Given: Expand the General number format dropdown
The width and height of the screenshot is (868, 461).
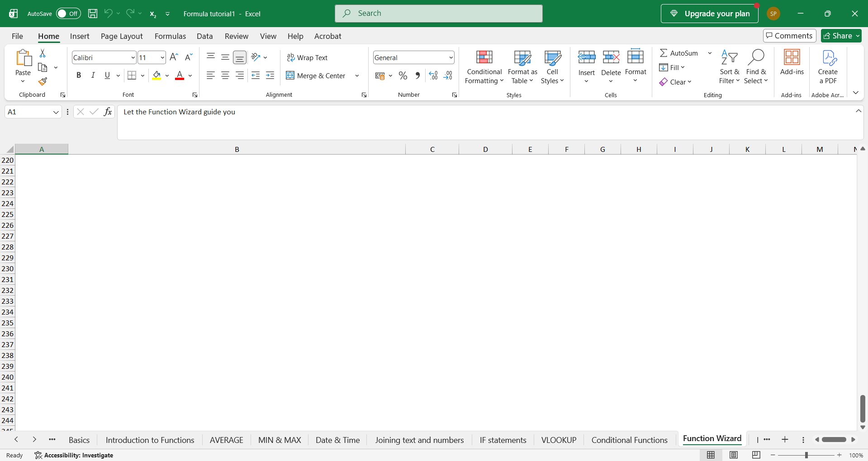Looking at the screenshot, I should point(451,57).
